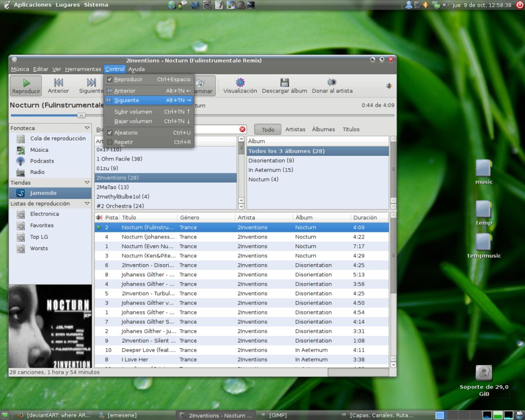525x420 pixels.
Task: Select album Disorientation (9)
Action: tap(318, 161)
